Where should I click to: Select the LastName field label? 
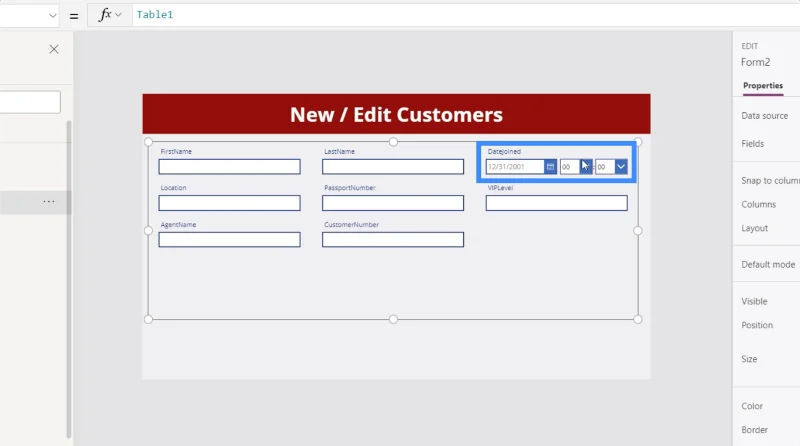pyautogui.click(x=339, y=152)
